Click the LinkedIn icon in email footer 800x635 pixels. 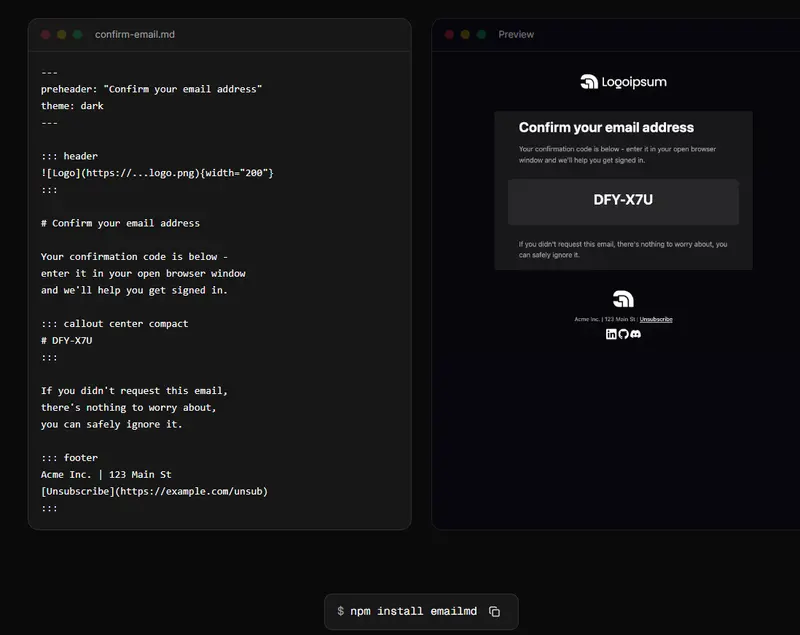[611, 334]
